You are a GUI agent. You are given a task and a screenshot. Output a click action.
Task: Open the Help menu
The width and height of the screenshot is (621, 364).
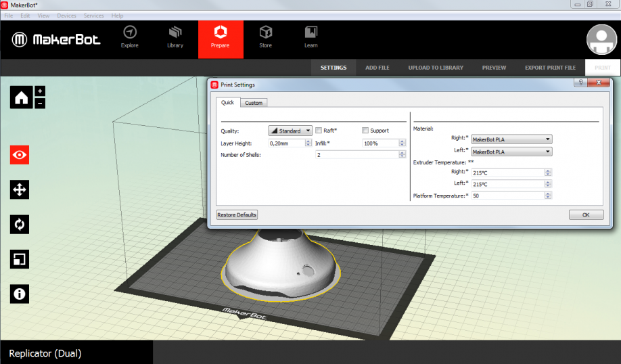pyautogui.click(x=117, y=16)
